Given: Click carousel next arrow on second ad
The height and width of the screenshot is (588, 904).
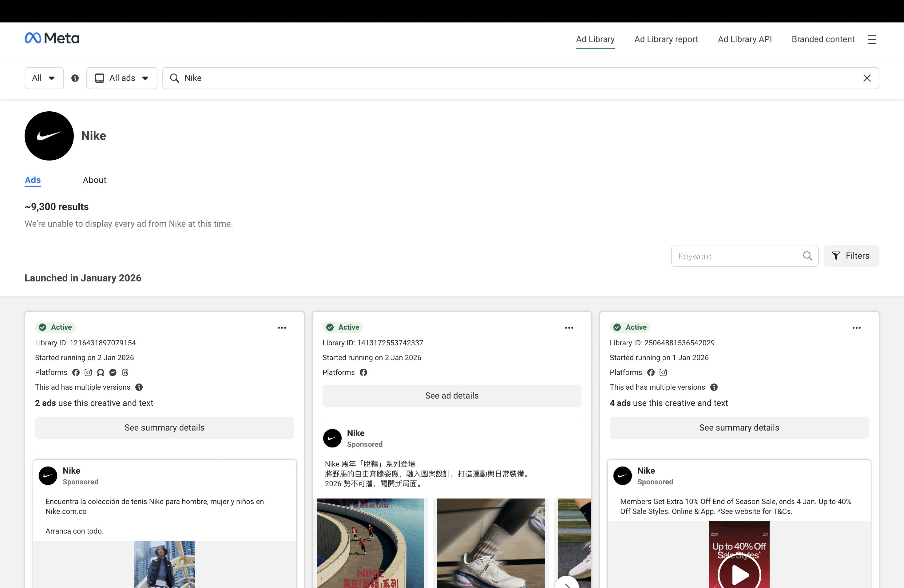Looking at the screenshot, I should tap(566, 583).
